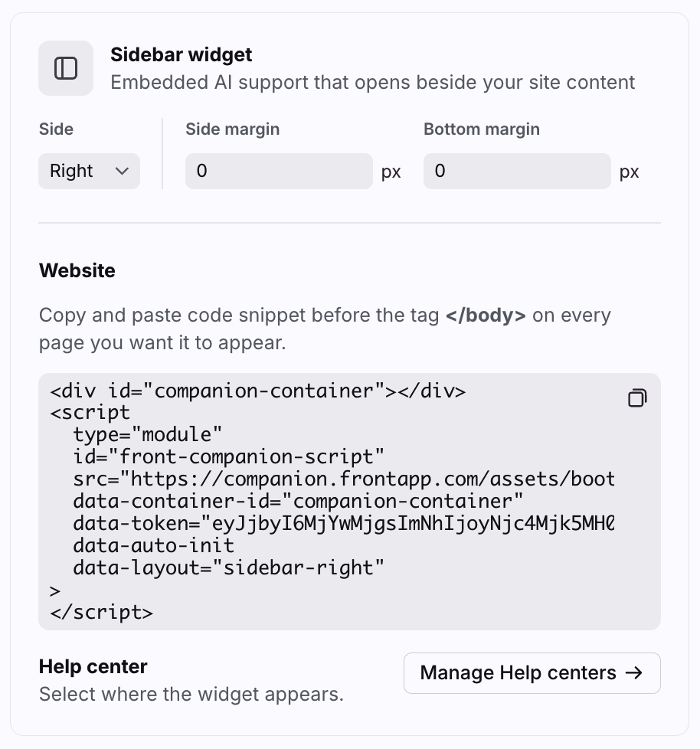Click the companion-container div line
700x749 pixels.
tap(258, 391)
